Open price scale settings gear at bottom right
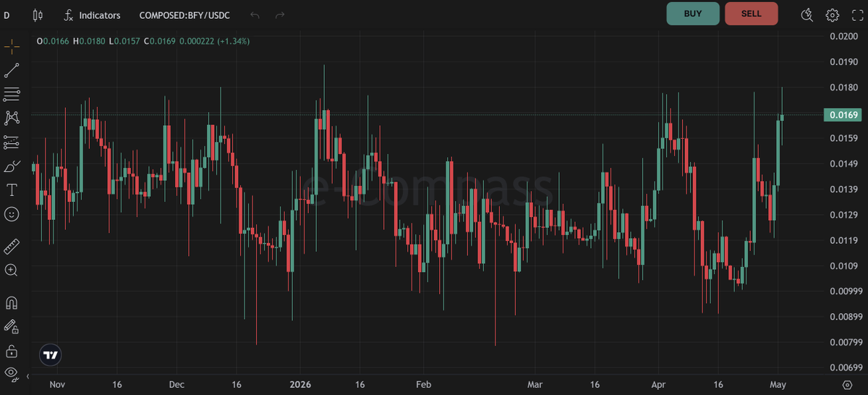 point(847,384)
